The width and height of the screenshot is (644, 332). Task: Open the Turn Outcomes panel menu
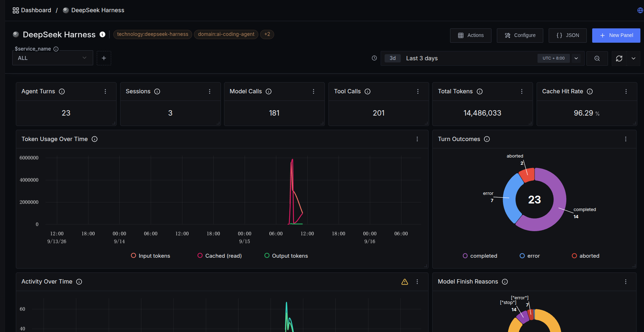(625, 139)
